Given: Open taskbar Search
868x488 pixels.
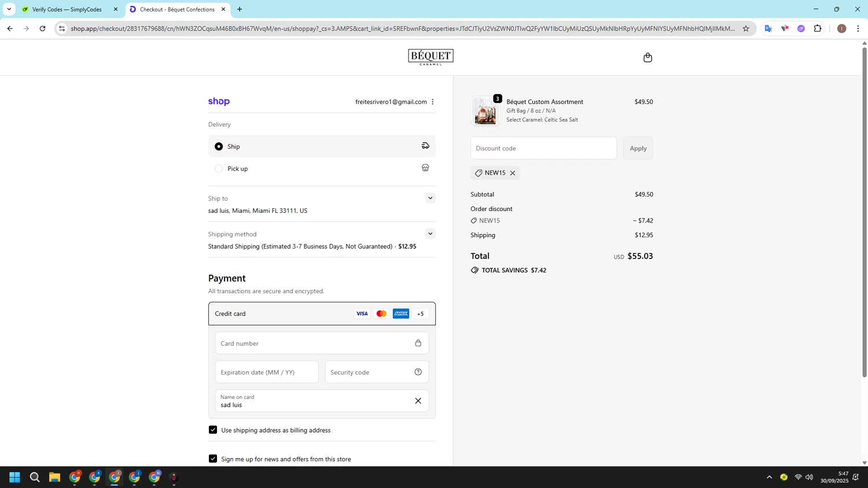Looking at the screenshot, I should click(35, 477).
